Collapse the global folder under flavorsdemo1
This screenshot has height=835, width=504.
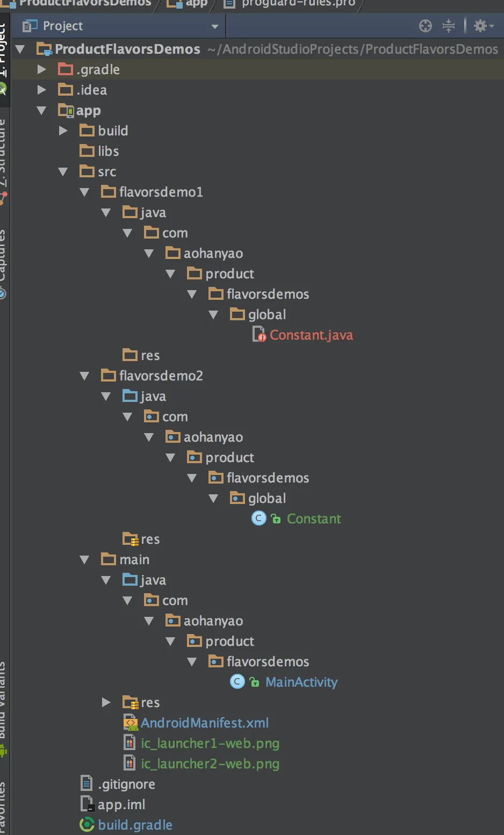point(213,315)
